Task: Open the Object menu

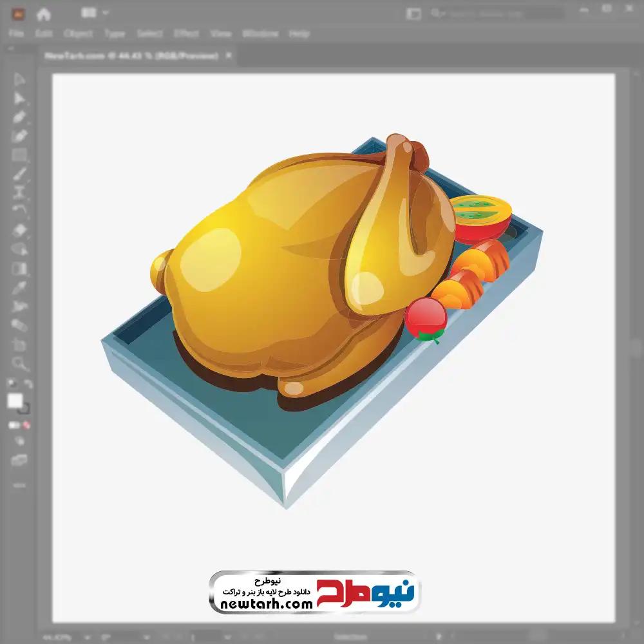Action: pyautogui.click(x=78, y=33)
